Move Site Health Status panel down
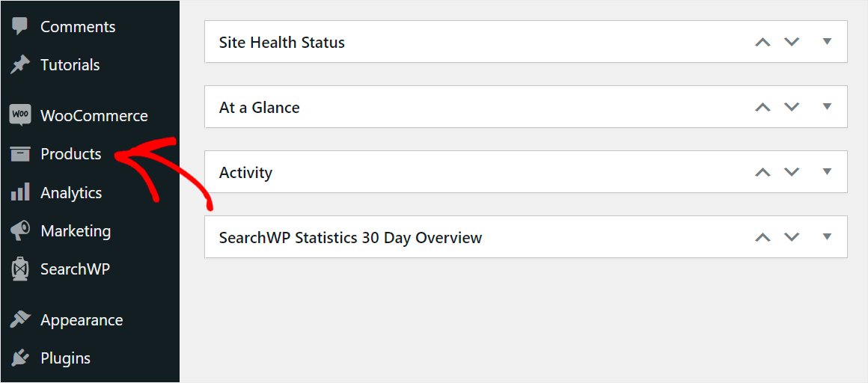 click(792, 43)
